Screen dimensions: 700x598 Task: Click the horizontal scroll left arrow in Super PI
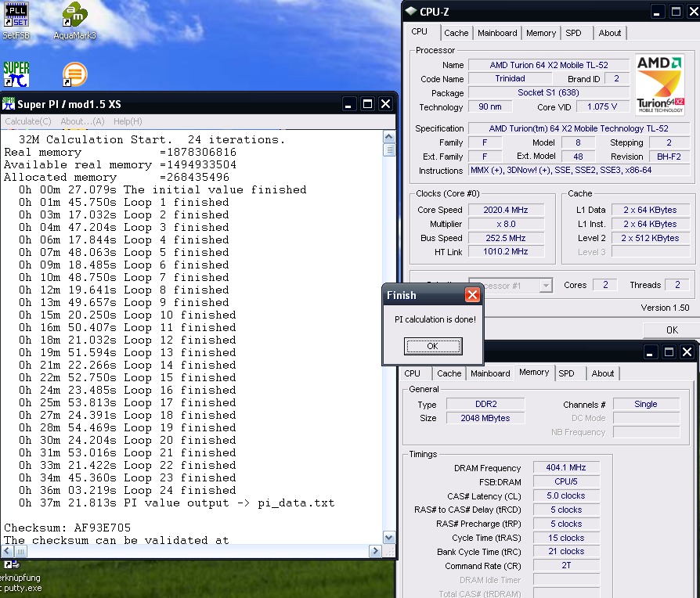coord(7,551)
